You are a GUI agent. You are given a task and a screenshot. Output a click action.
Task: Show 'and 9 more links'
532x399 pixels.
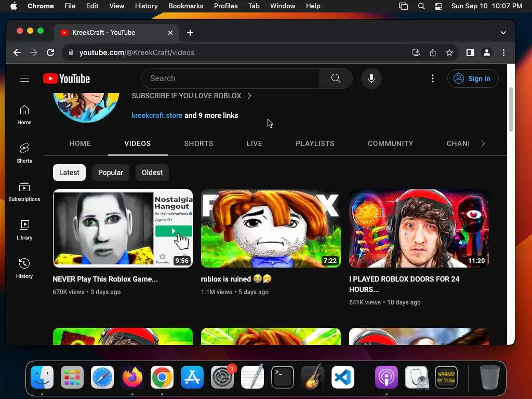(x=211, y=115)
